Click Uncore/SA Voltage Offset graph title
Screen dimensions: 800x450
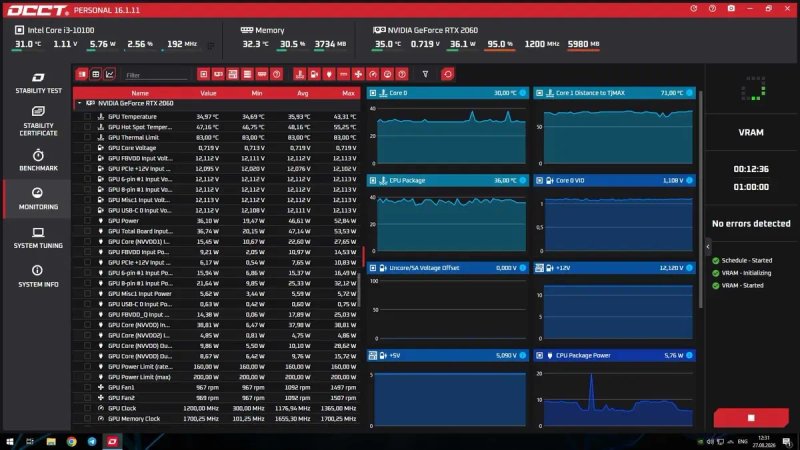(424, 267)
